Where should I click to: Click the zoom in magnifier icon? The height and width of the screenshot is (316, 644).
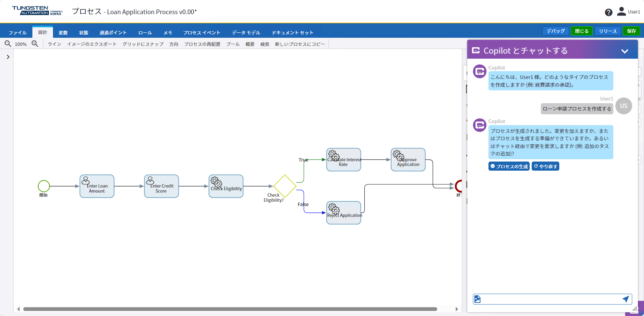click(x=35, y=44)
